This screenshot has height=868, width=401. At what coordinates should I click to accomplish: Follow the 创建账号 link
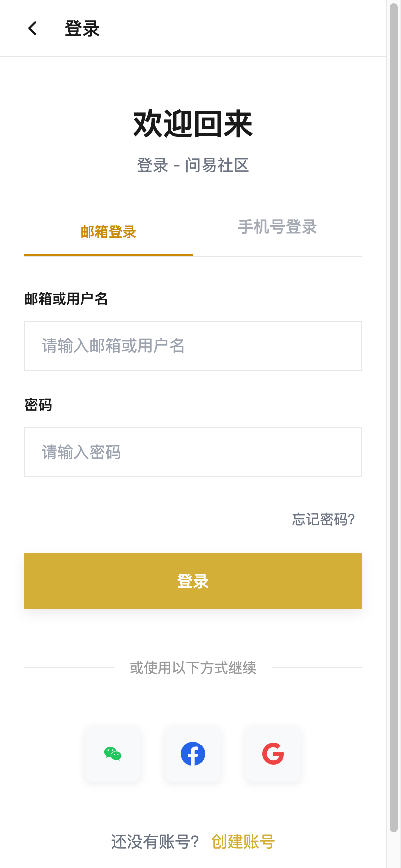243,842
